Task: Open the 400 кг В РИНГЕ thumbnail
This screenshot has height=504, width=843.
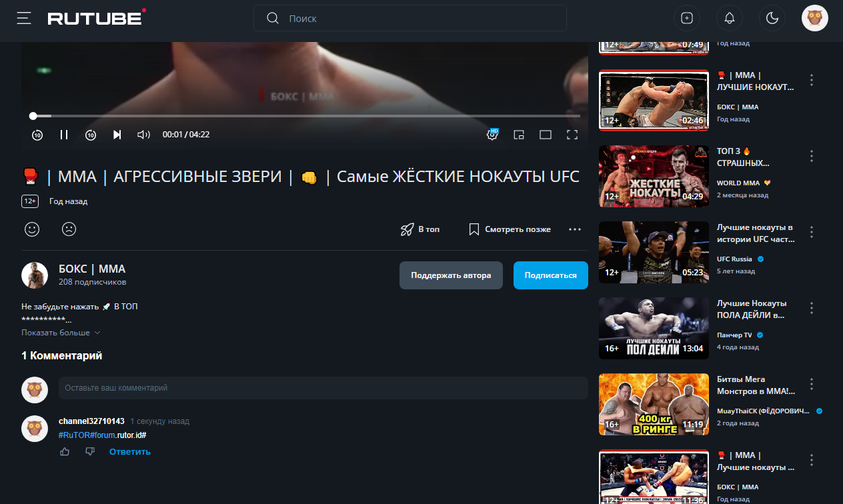Action: pos(654,405)
